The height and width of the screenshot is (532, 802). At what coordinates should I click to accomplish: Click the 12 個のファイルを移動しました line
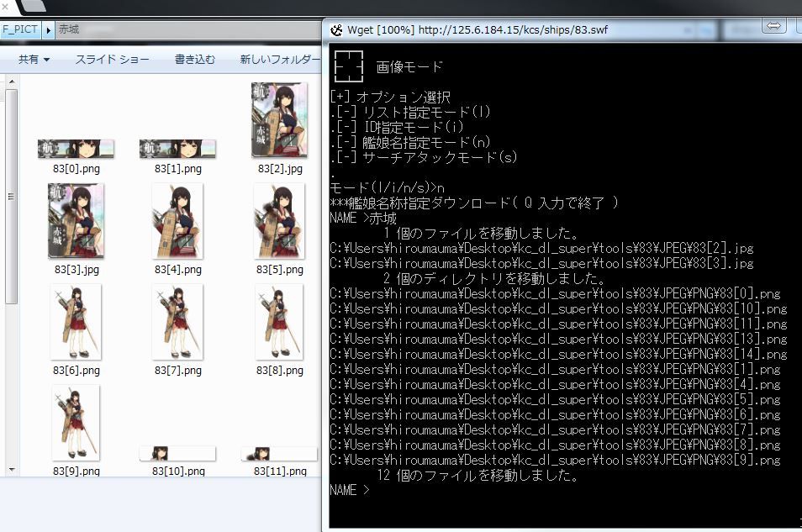[478, 475]
